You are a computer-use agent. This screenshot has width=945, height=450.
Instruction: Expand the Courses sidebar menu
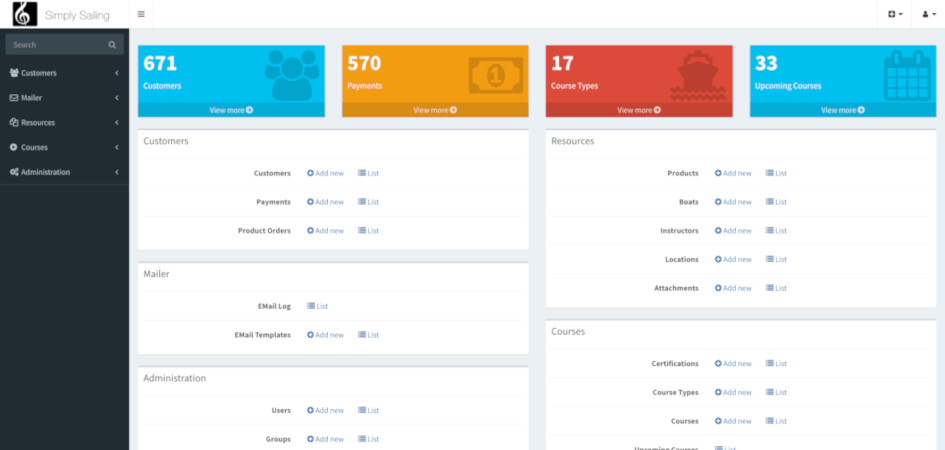[x=64, y=147]
